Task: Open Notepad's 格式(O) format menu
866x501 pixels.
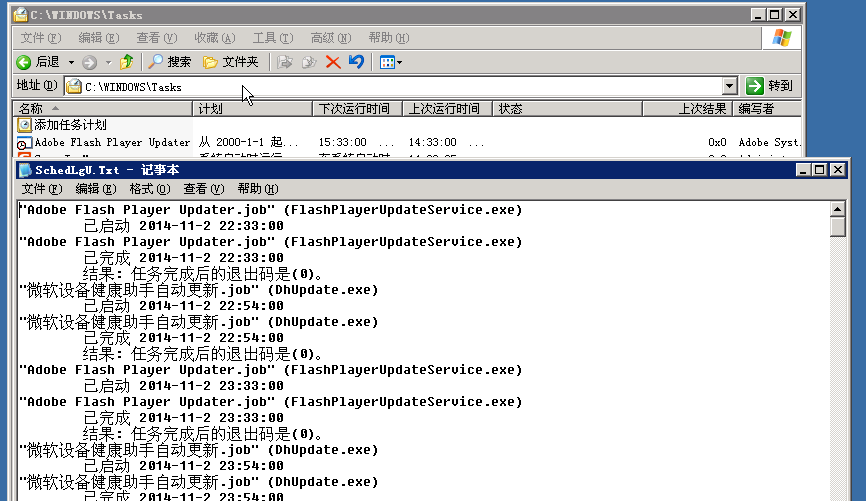Action: pyautogui.click(x=150, y=189)
